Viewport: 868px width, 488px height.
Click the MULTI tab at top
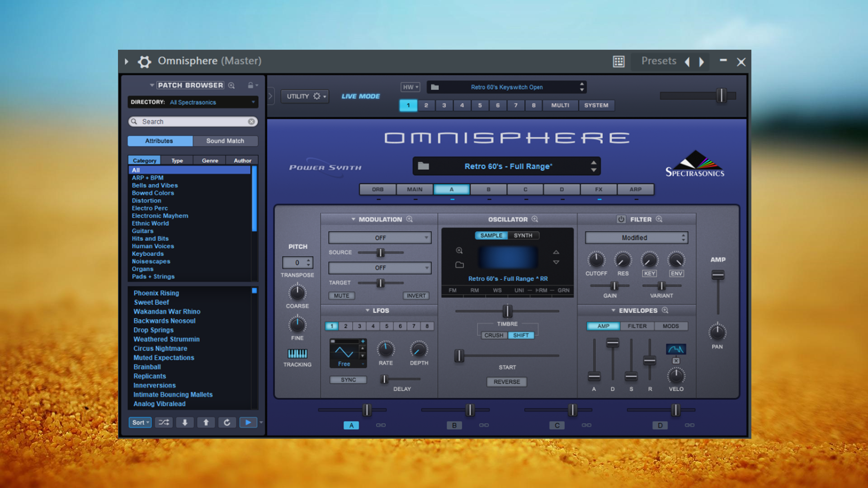click(x=559, y=105)
